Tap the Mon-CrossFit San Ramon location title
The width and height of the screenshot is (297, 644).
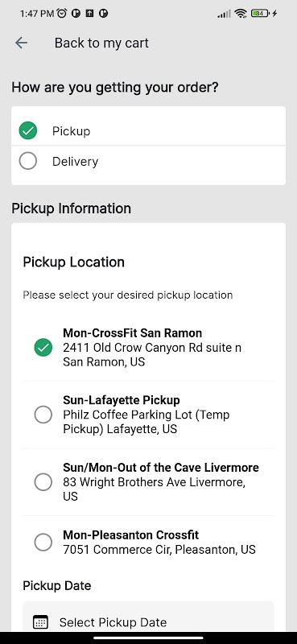coord(132,332)
